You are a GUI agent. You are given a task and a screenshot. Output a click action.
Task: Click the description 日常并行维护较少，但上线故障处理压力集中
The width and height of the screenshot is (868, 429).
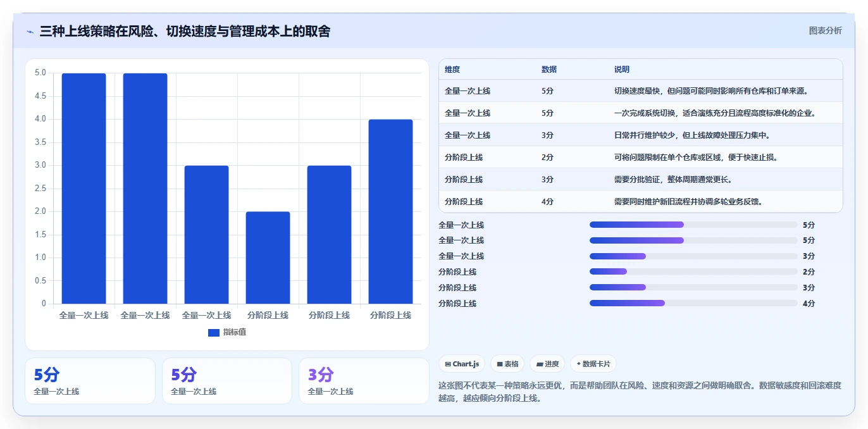691,135
